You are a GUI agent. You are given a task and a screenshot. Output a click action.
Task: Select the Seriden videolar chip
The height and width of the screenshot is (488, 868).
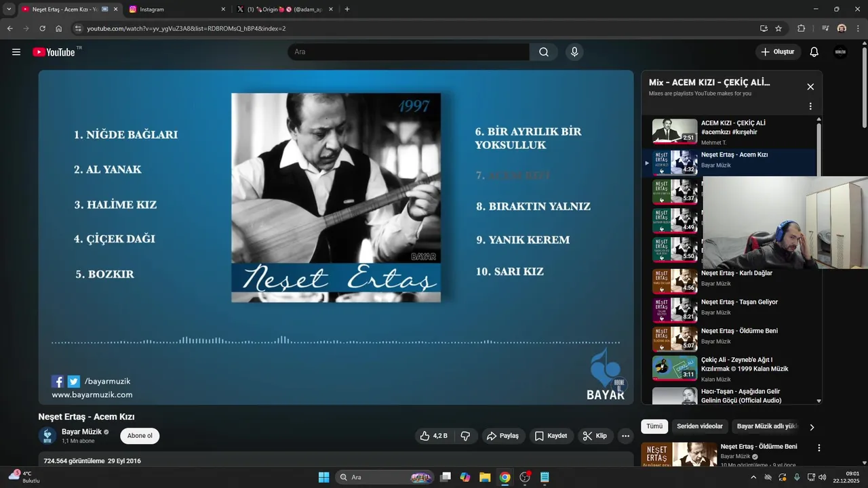700,426
